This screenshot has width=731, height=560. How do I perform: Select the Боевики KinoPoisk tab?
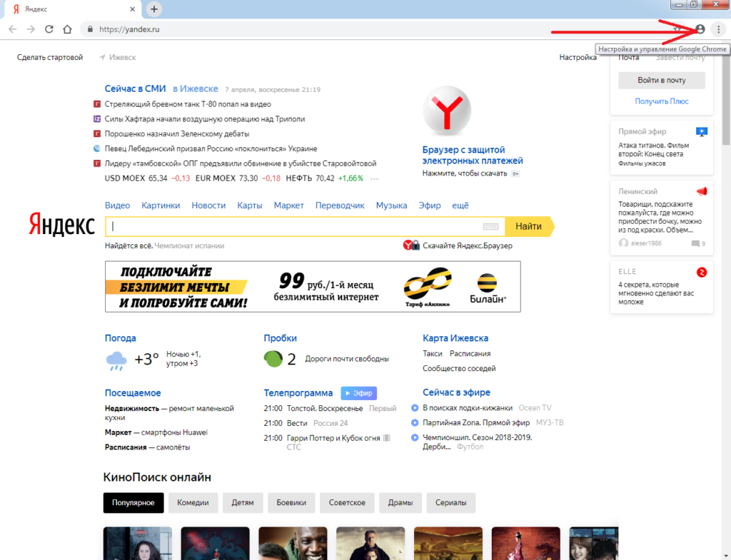[x=291, y=503]
